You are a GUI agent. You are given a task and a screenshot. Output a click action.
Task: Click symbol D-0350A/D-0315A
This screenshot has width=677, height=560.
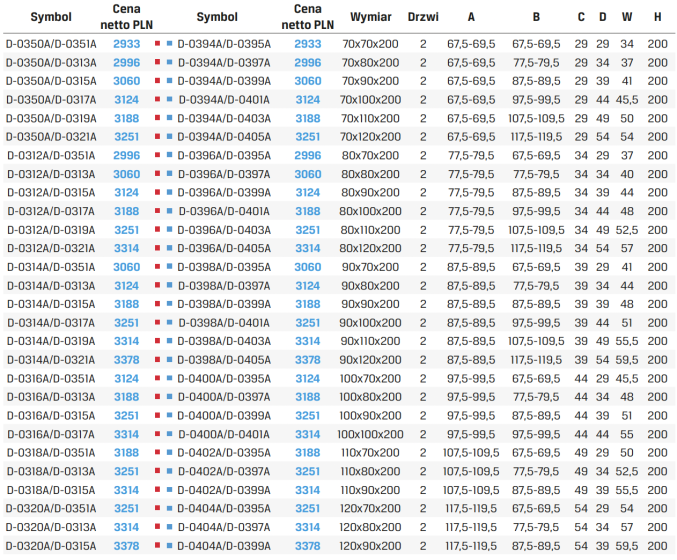51,81
